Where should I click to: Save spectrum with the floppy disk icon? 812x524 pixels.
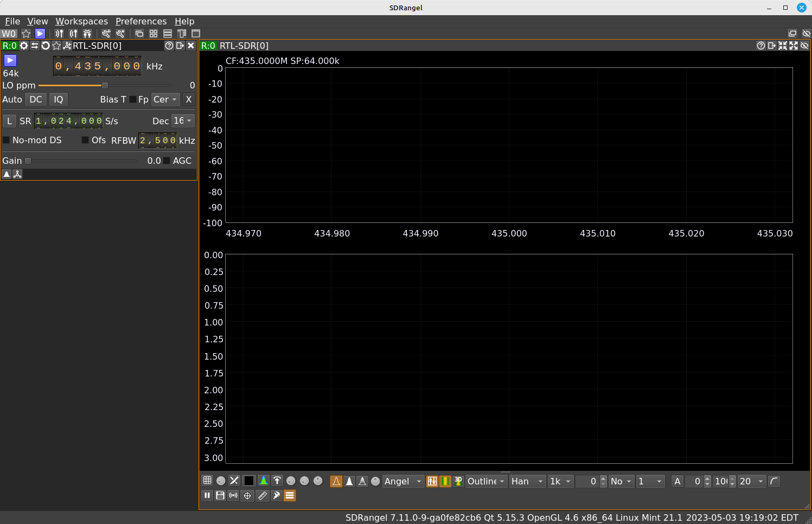(x=220, y=495)
